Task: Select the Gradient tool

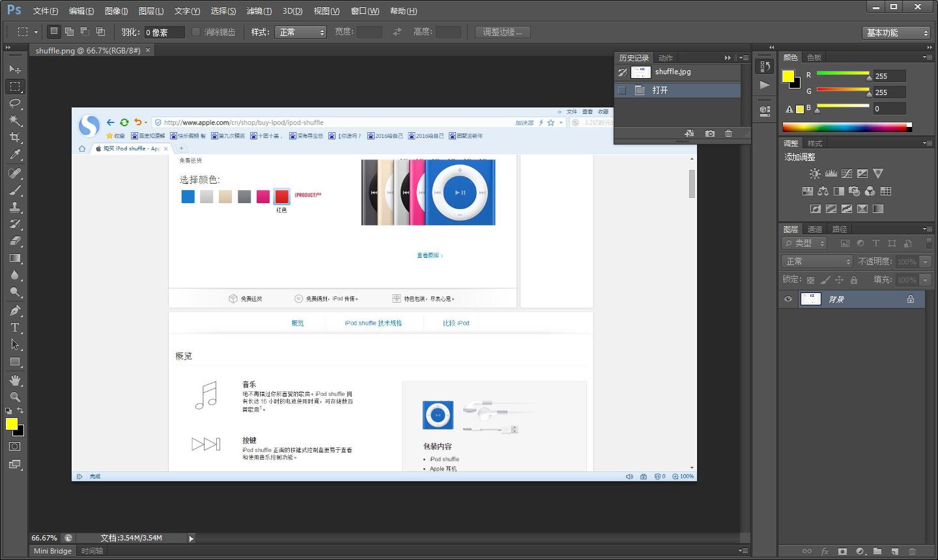Action: 15,258
